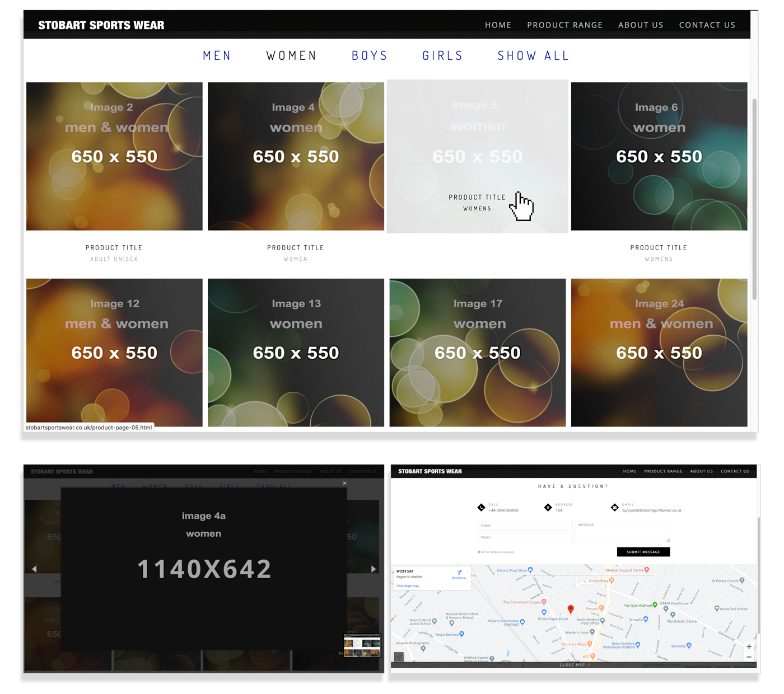This screenshot has height=694, width=784.
Task: Click the gallery preview thumbnail in lightbox
Action: pos(362,645)
